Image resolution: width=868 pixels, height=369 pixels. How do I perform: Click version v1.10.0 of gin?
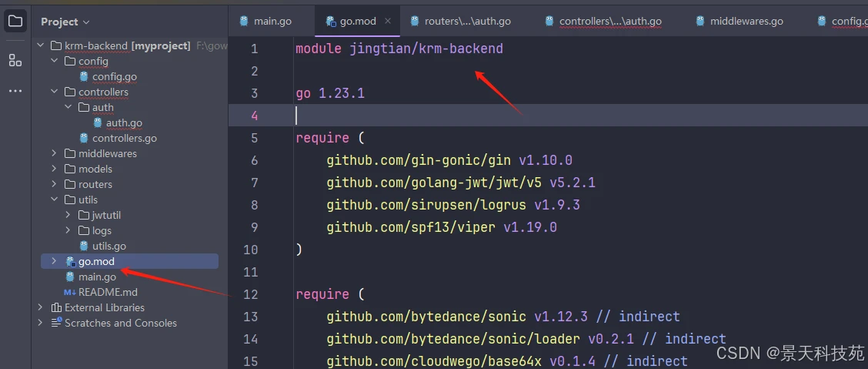[x=546, y=160]
